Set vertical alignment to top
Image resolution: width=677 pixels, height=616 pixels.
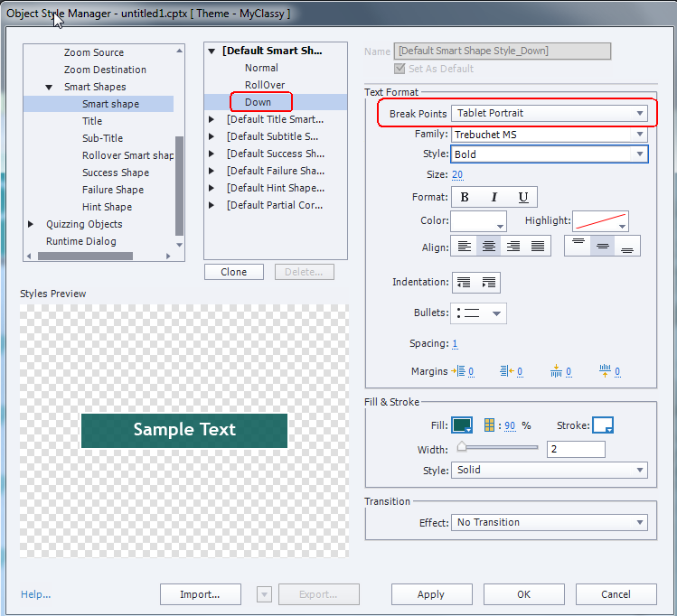click(x=578, y=246)
